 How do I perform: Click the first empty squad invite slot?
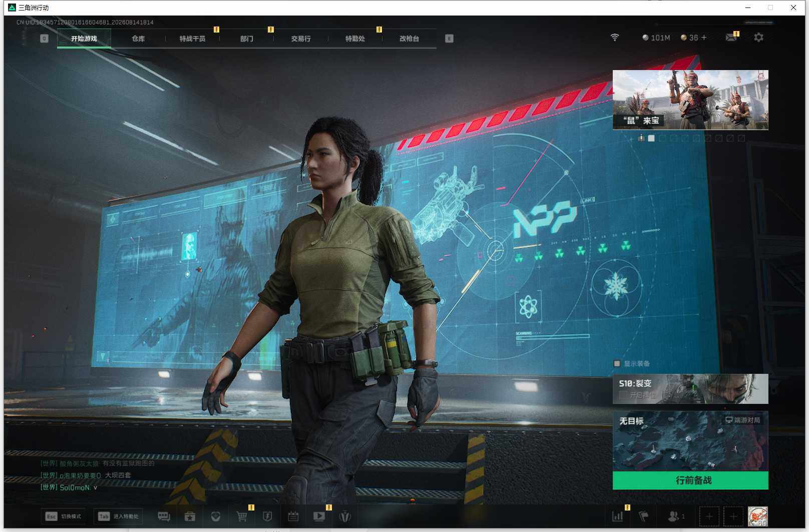click(709, 516)
